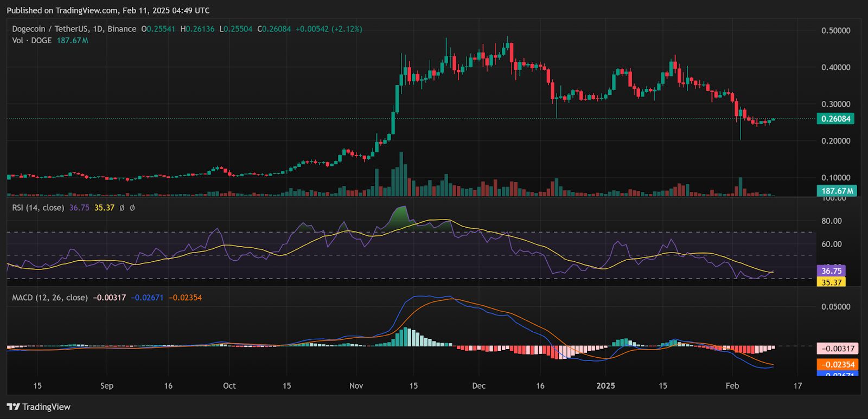Click the 0.10000 price axis label

(x=836, y=178)
